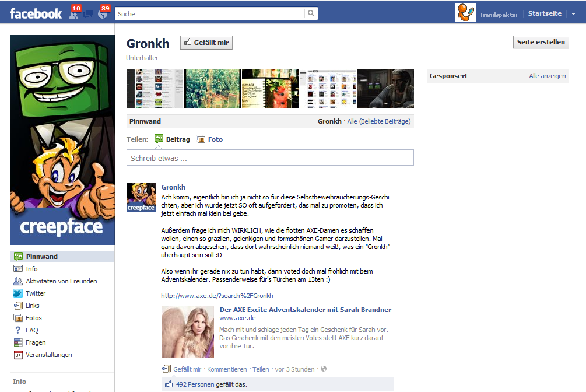Filter wall by Alle (Beliebte Beiträge)

tap(378, 121)
